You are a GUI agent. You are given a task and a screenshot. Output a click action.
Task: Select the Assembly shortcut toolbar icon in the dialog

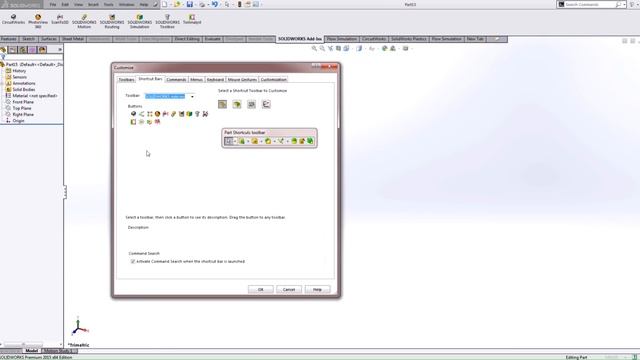coord(237,104)
